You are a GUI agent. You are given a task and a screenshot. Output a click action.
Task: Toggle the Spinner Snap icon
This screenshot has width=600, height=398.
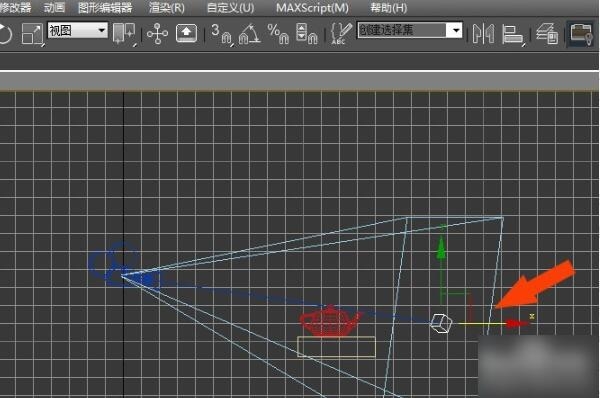click(x=307, y=34)
